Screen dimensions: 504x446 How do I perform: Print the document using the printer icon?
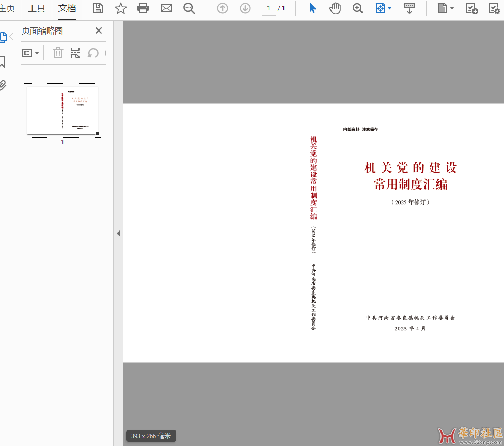(143, 8)
